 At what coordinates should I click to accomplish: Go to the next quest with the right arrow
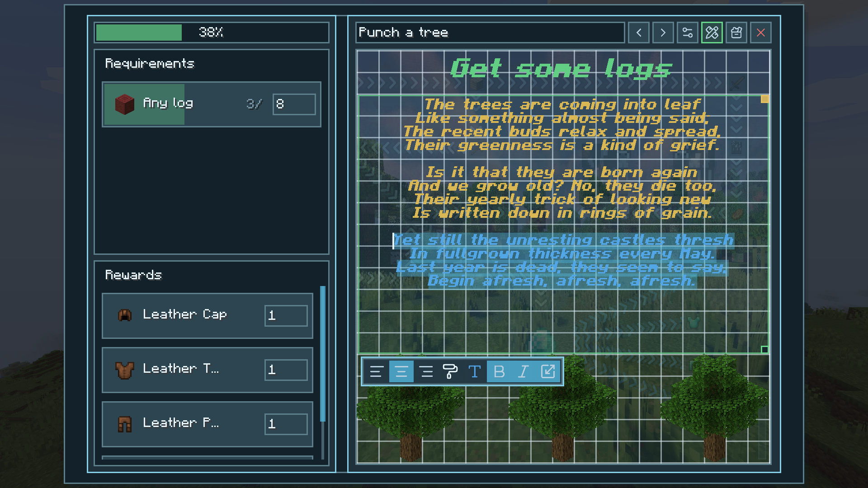click(663, 33)
